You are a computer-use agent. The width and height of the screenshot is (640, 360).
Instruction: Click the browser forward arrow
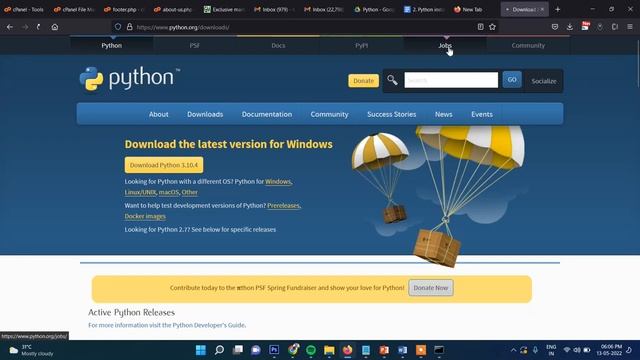tap(25, 27)
